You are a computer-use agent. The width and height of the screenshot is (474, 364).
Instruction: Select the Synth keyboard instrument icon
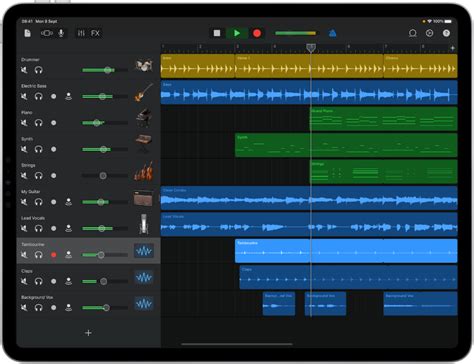click(x=144, y=143)
